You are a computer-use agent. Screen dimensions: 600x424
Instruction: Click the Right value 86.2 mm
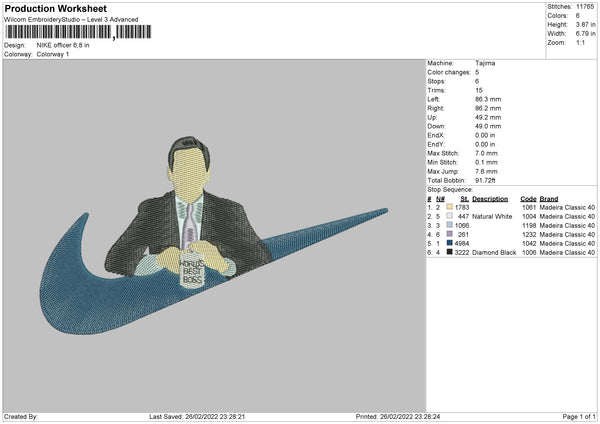(488, 108)
